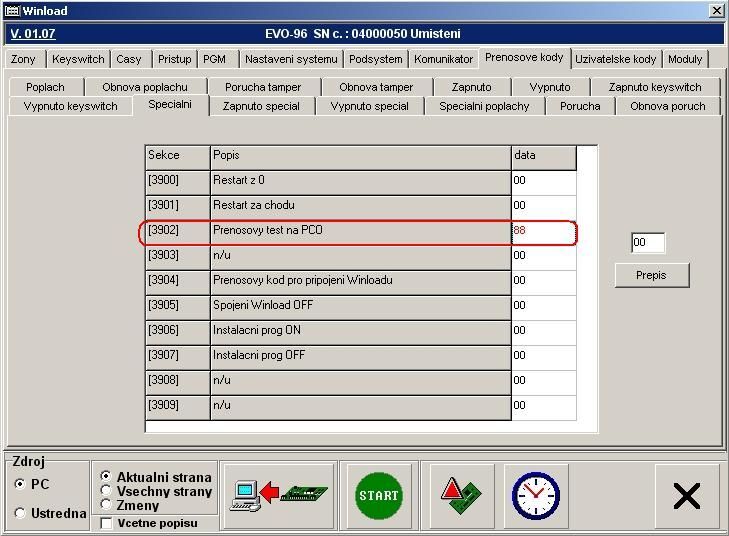
Task: Switch to the Komunikator tab
Action: (x=443, y=59)
